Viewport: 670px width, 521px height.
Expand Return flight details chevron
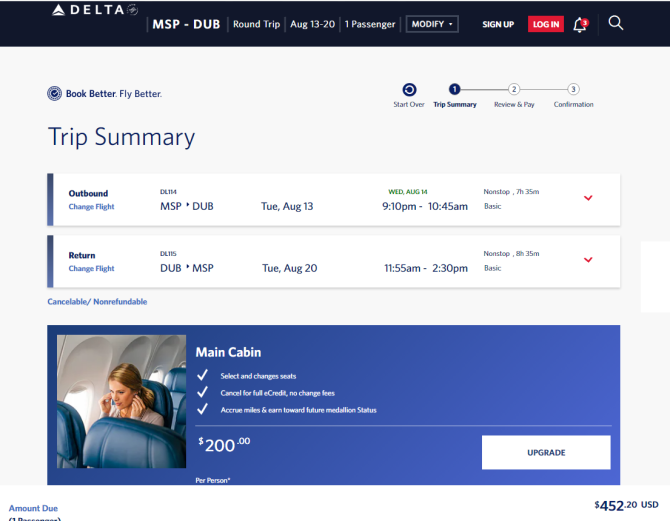click(588, 260)
